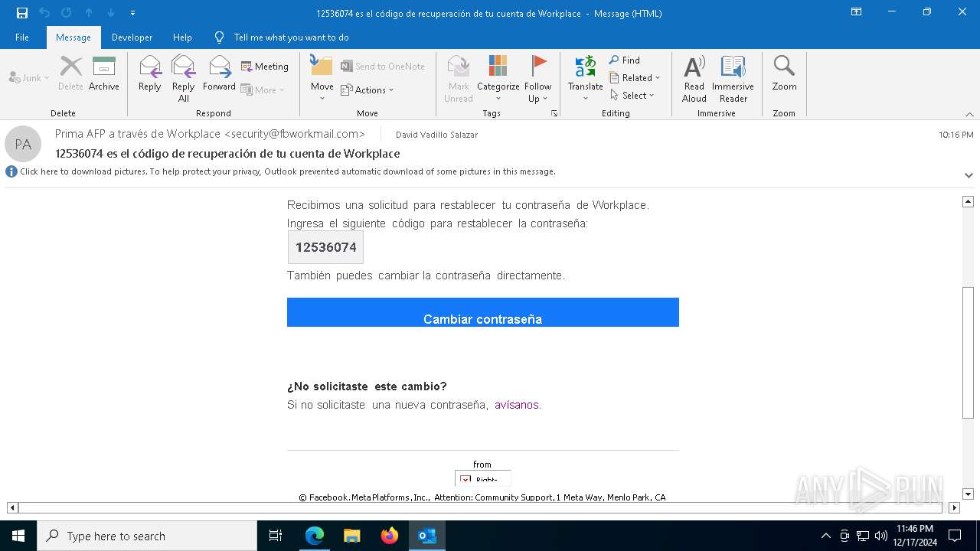Image resolution: width=980 pixels, height=551 pixels.
Task: Open the Select dropdown
Action: 632,96
